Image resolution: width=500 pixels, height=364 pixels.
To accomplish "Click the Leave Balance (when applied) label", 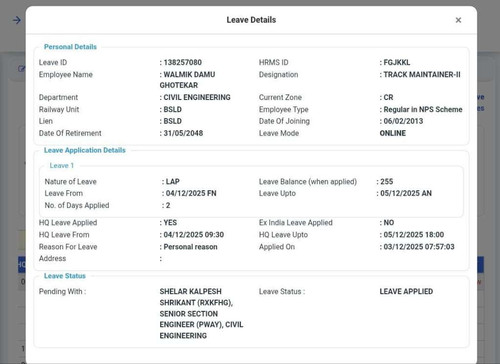I will 308,182.
